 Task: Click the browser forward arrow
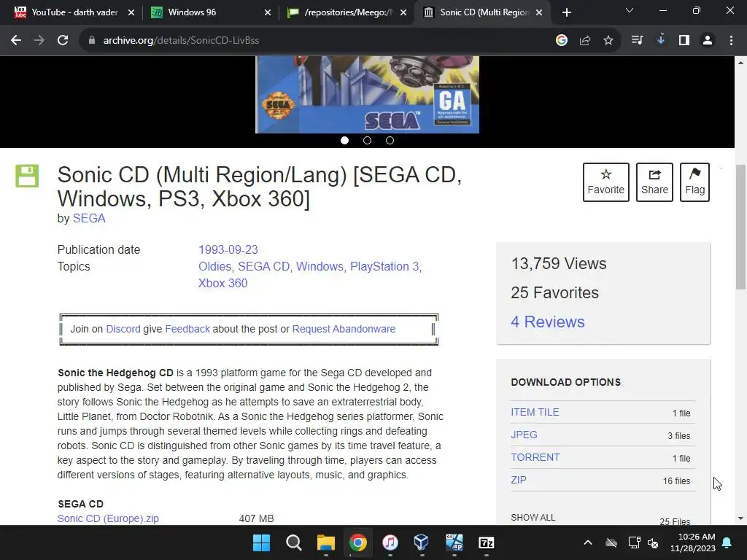pyautogui.click(x=39, y=41)
